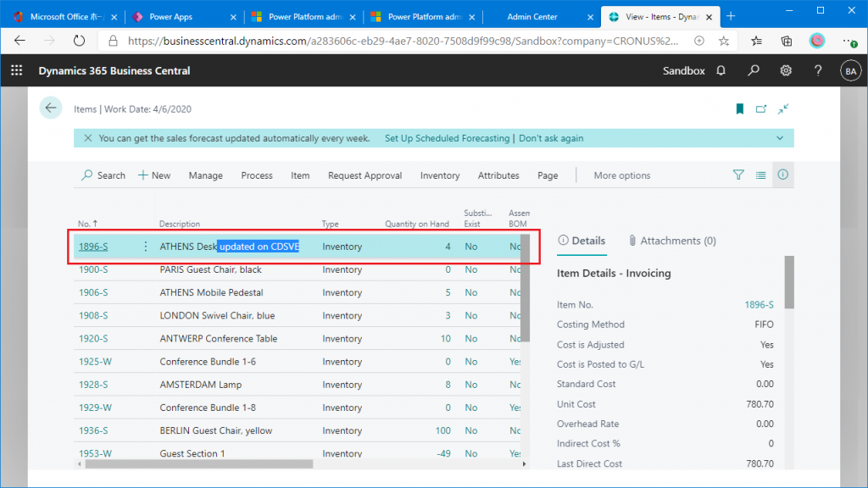Open the Process menu
The image size is (868, 488).
tap(257, 175)
